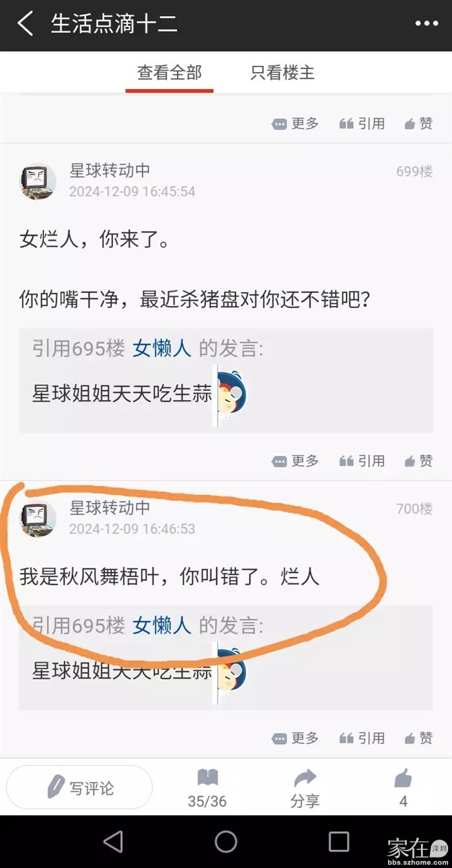The image size is (452, 868).
Task: Open 星球转动中 avatar on the 699楼 post
Action: 38,181
